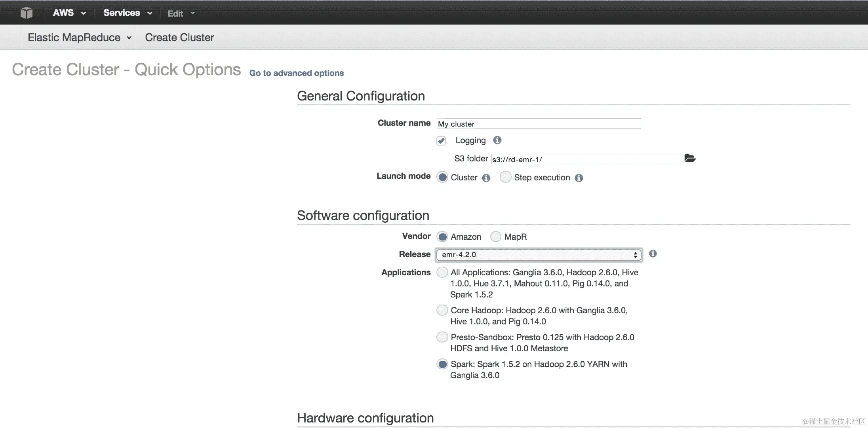Select Step execution launch mode

(x=505, y=177)
